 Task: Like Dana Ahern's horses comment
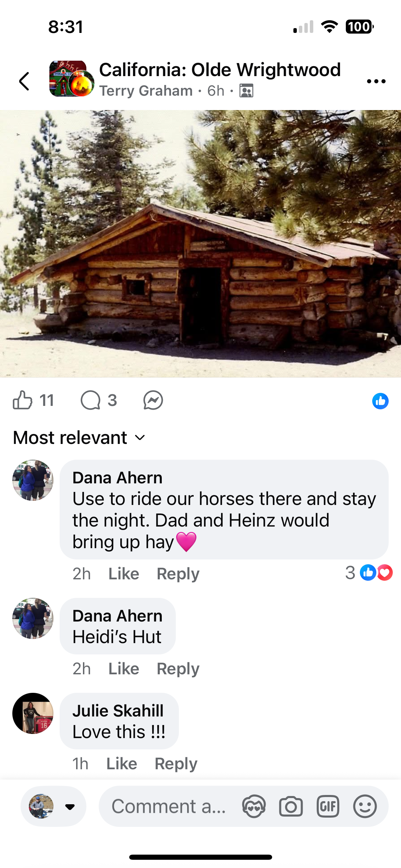[x=124, y=574]
